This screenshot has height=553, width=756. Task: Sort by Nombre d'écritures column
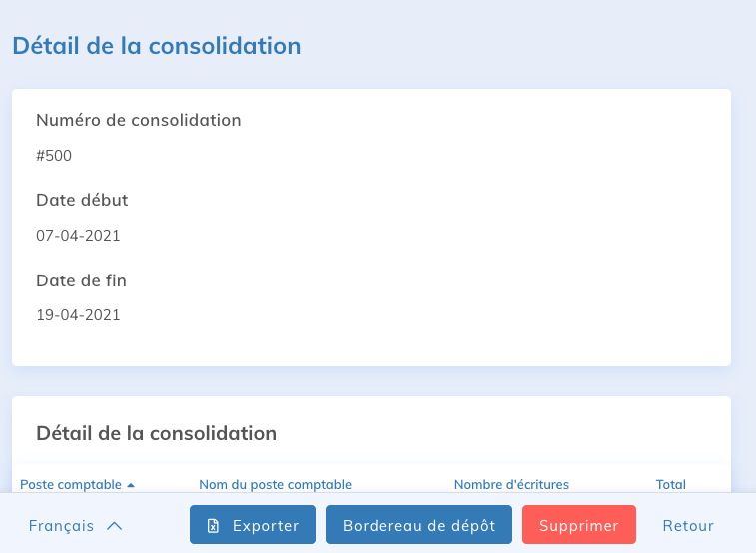pos(511,485)
